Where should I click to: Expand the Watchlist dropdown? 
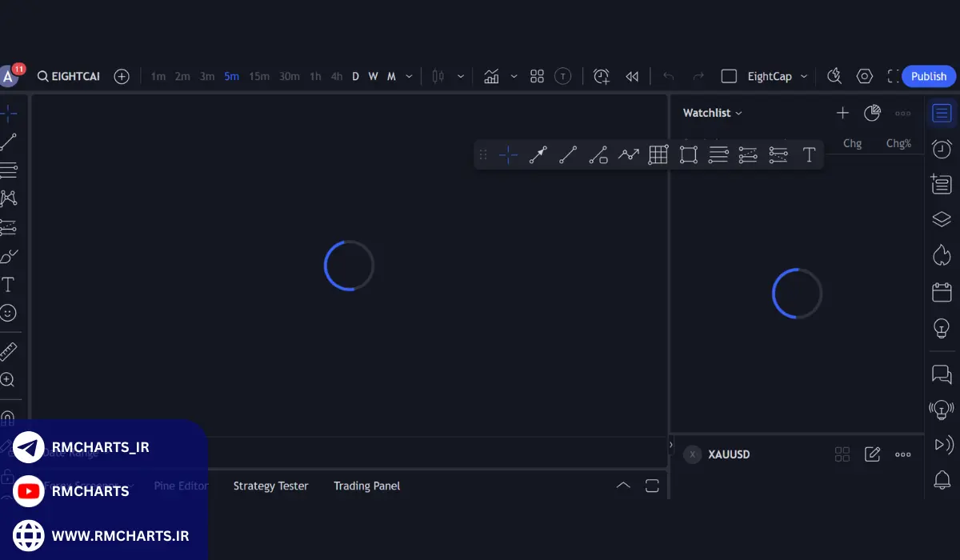712,113
